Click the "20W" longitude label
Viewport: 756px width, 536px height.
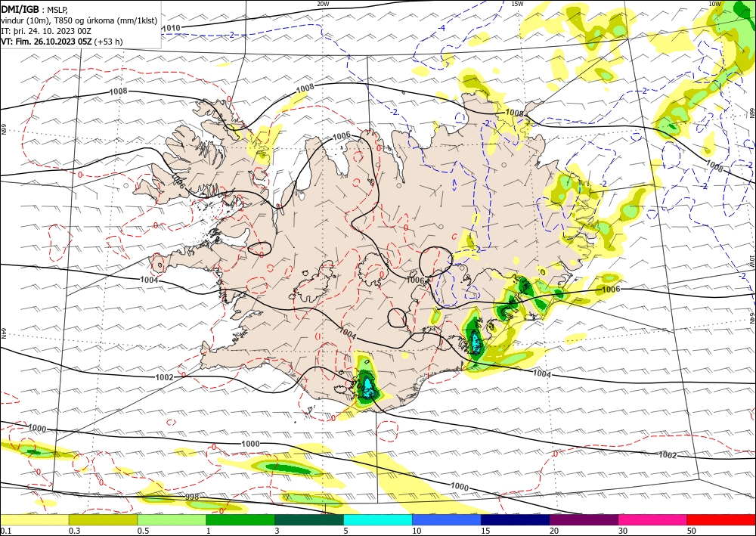pyautogui.click(x=323, y=4)
